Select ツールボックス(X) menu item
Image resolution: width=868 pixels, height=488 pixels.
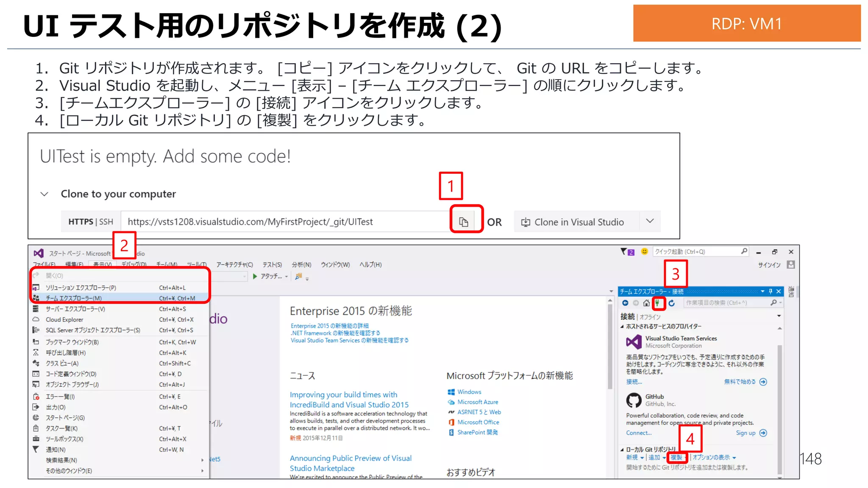click(x=120, y=439)
